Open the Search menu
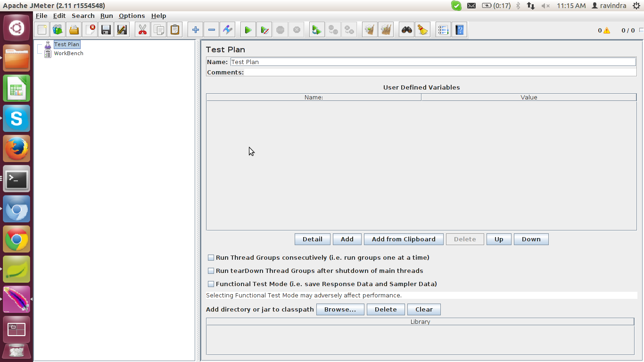Viewport: 644px width, 362px height. 83,16
